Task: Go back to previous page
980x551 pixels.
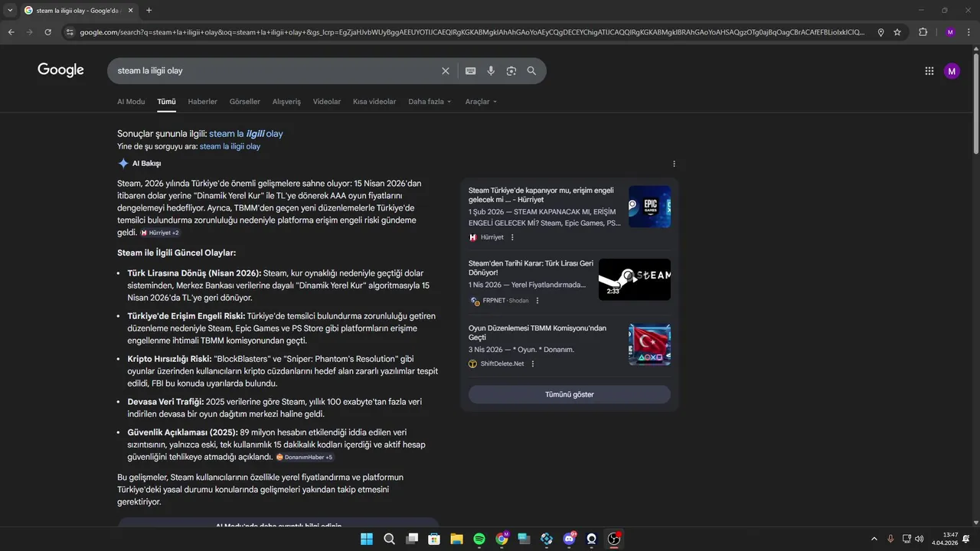Action: pyautogui.click(x=11, y=32)
